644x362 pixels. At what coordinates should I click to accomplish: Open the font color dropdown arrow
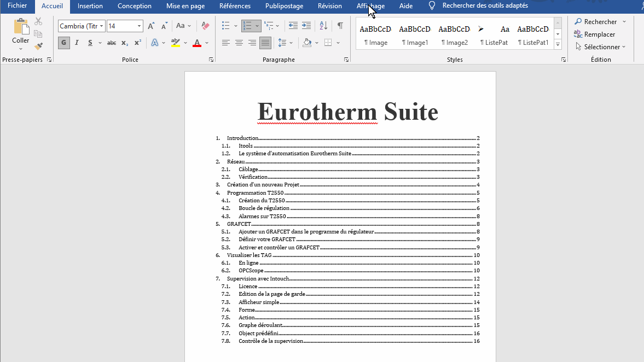click(x=207, y=43)
